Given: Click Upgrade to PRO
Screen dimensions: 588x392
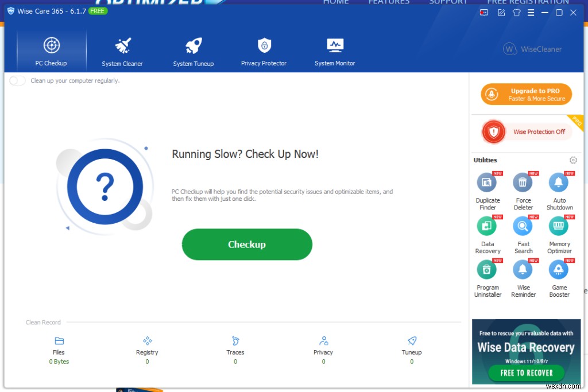Looking at the screenshot, I should point(526,94).
